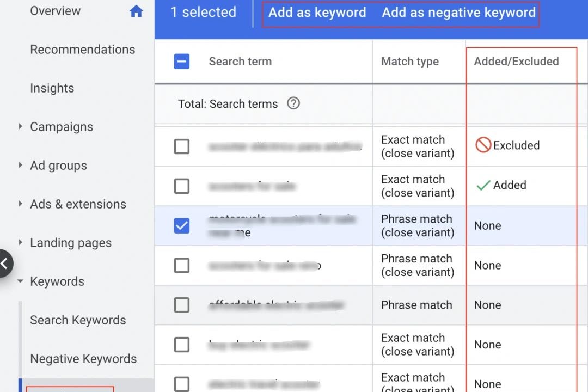Collapse the sidebar with the black arrow button
Viewport: 588px width, 392px height.
pos(5,264)
